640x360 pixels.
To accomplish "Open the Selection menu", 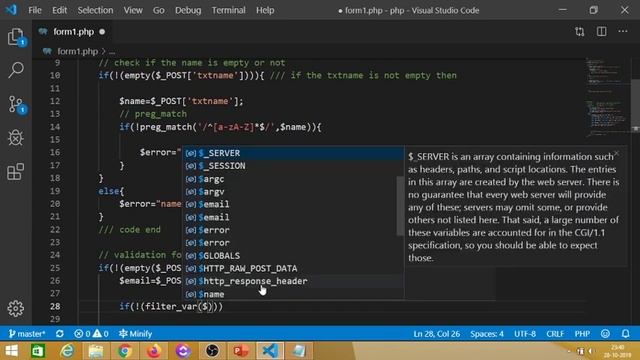I will pos(95,10).
